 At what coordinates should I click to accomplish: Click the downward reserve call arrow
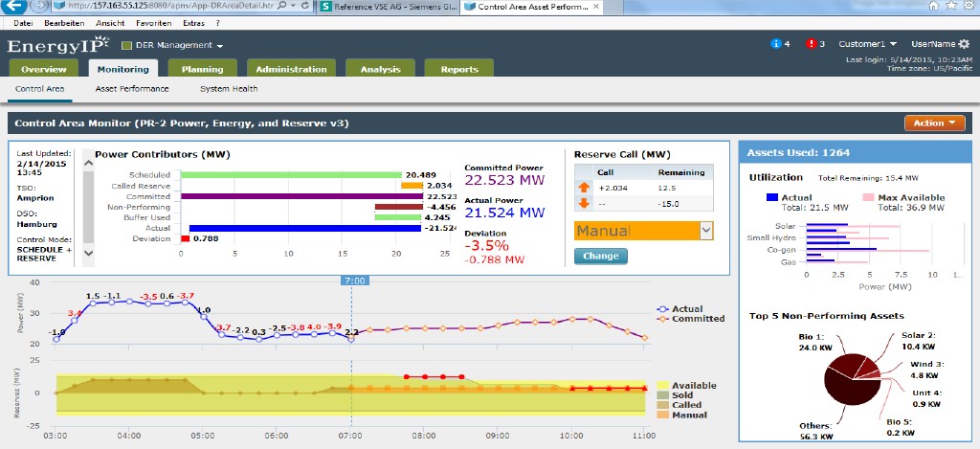pos(582,203)
